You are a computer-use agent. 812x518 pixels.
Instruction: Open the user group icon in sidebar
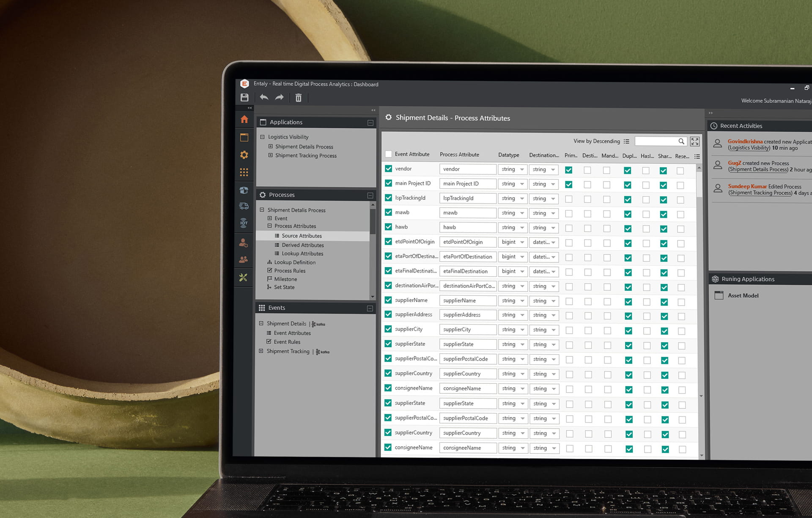tap(244, 259)
